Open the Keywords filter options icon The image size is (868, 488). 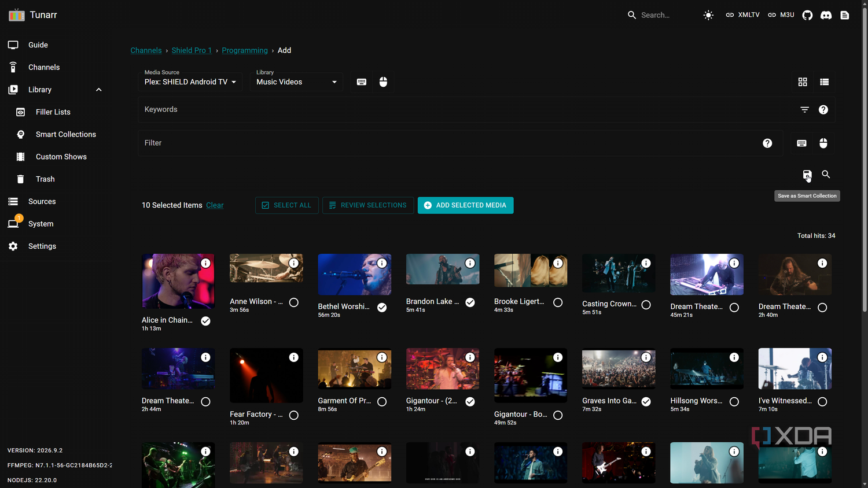(804, 110)
